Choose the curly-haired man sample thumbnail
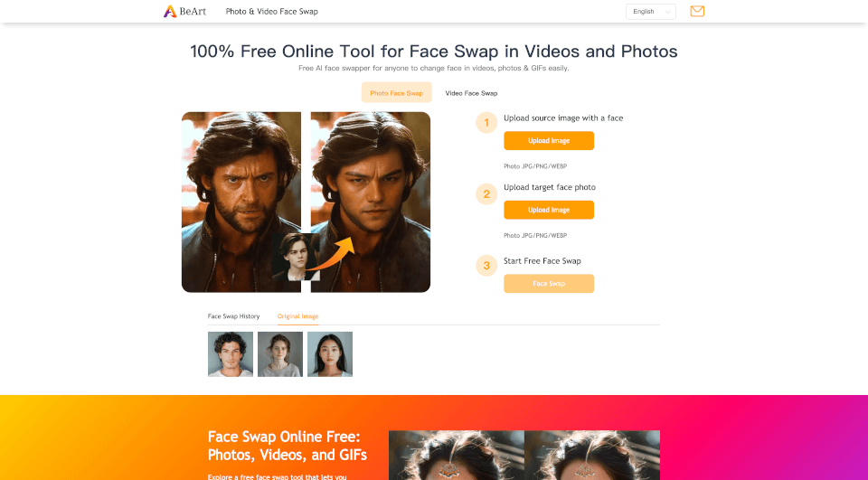868x480 pixels. click(231, 354)
